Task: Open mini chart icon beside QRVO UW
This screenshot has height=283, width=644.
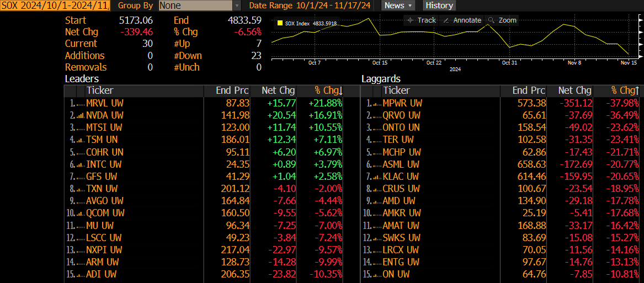Action: (x=376, y=116)
